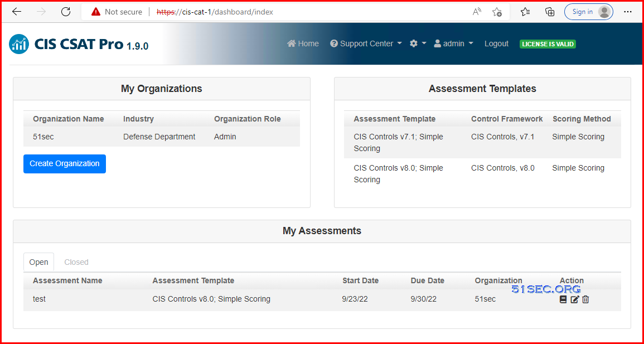Click the Control Framework column header
This screenshot has width=644, height=344.
tap(507, 119)
